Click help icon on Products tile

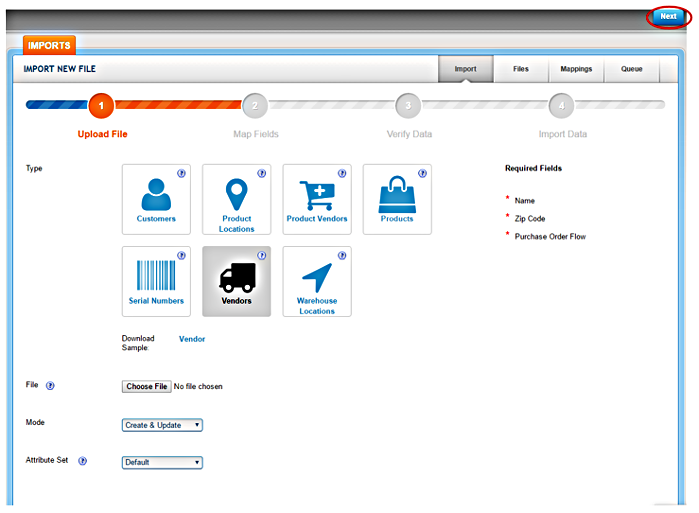(x=422, y=173)
